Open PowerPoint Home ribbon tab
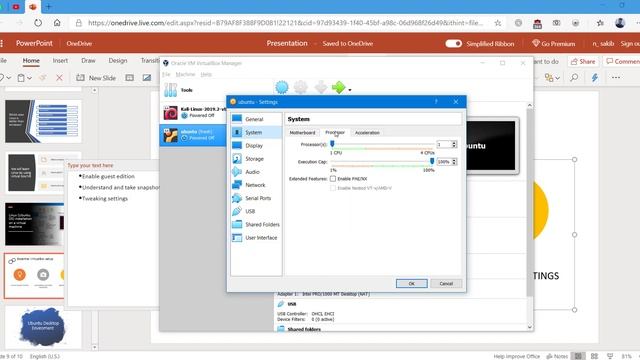The width and height of the screenshot is (640, 360). coord(31,60)
